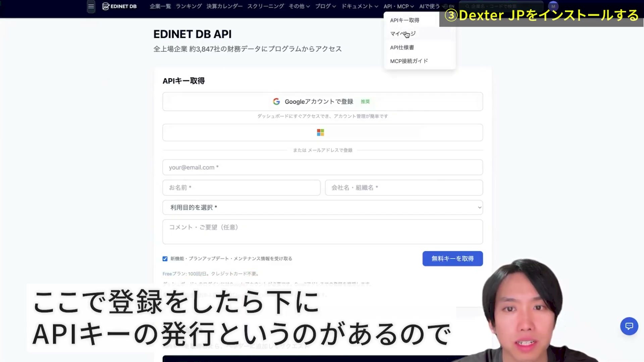Open the chat support bubble icon
This screenshot has height=362, width=644.
(x=629, y=326)
